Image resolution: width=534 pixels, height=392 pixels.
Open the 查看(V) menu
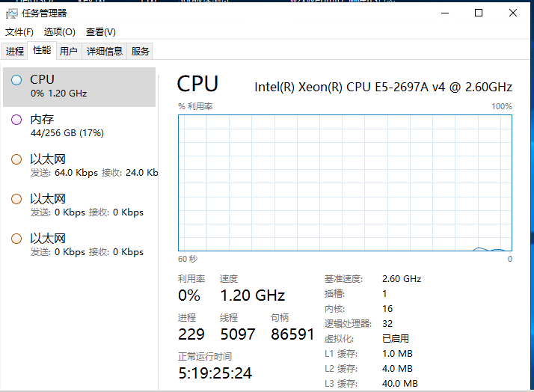(x=101, y=32)
